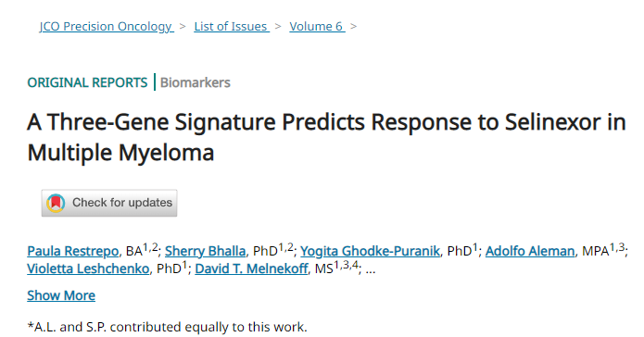The height and width of the screenshot is (337, 644).
Task: Open David T. Melnekoff's author link
Action: click(x=251, y=268)
